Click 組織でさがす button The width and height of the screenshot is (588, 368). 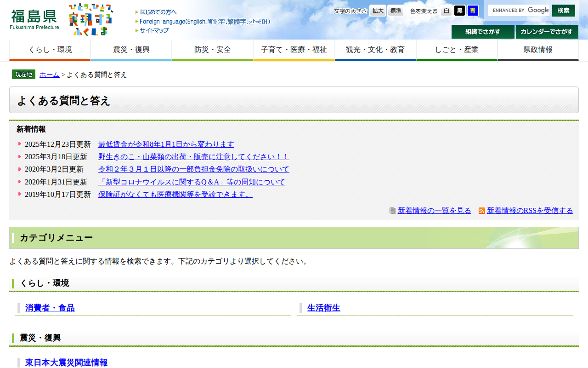tap(483, 32)
